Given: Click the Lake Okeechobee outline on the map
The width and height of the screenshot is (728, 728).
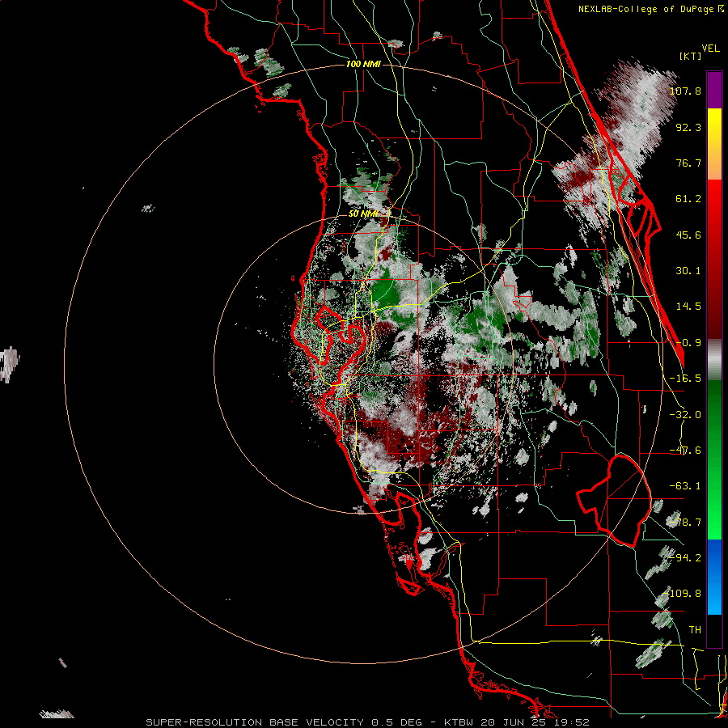Looking at the screenshot, I should [614, 502].
